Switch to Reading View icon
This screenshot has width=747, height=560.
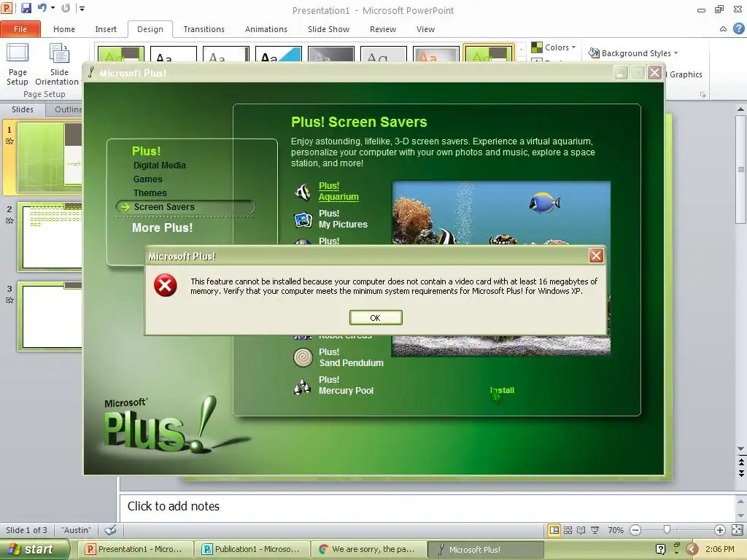click(581, 530)
